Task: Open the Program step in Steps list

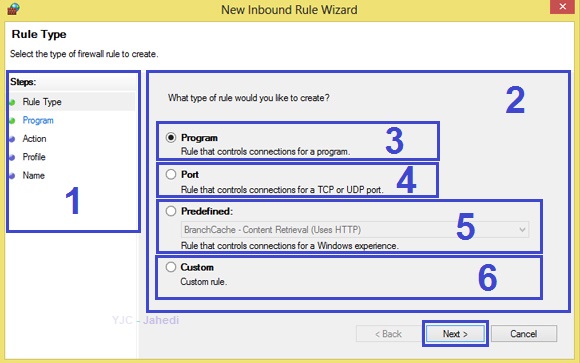Action: point(38,120)
